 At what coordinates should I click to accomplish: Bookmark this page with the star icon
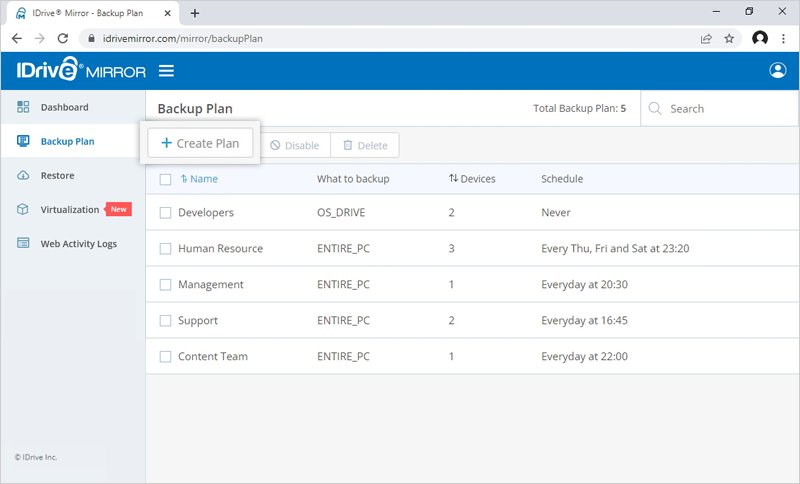pyautogui.click(x=729, y=38)
